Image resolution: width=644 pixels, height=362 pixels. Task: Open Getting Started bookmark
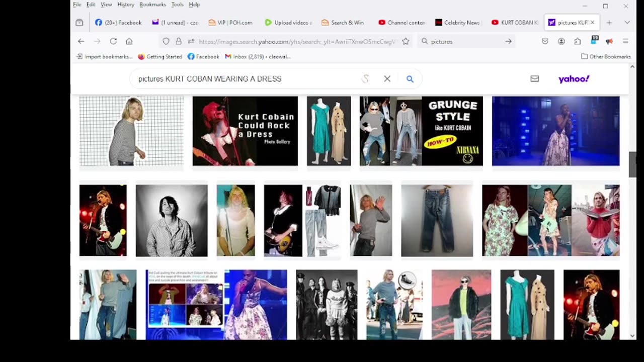coord(160,57)
